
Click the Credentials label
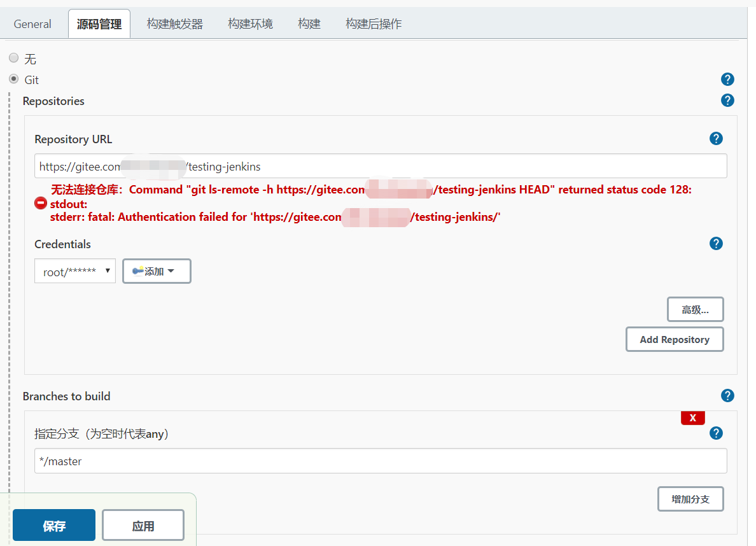62,244
